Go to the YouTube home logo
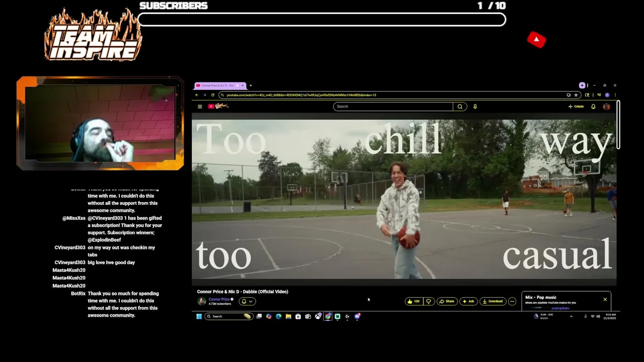644x362 pixels. (x=218, y=106)
